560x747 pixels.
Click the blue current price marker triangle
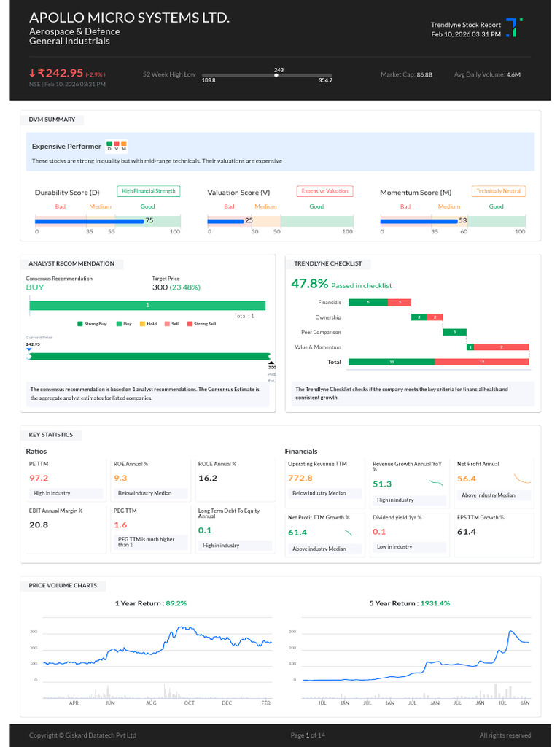point(29,349)
